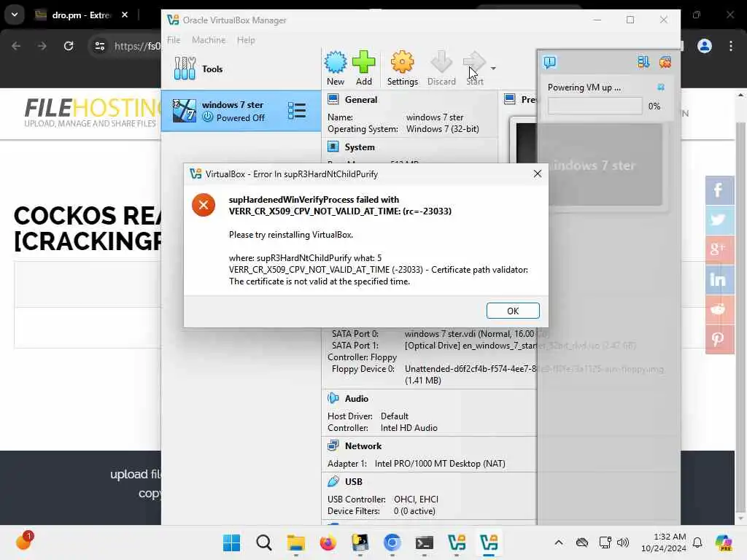Reload the browser page
Screen dimensions: 747x560
[69, 46]
